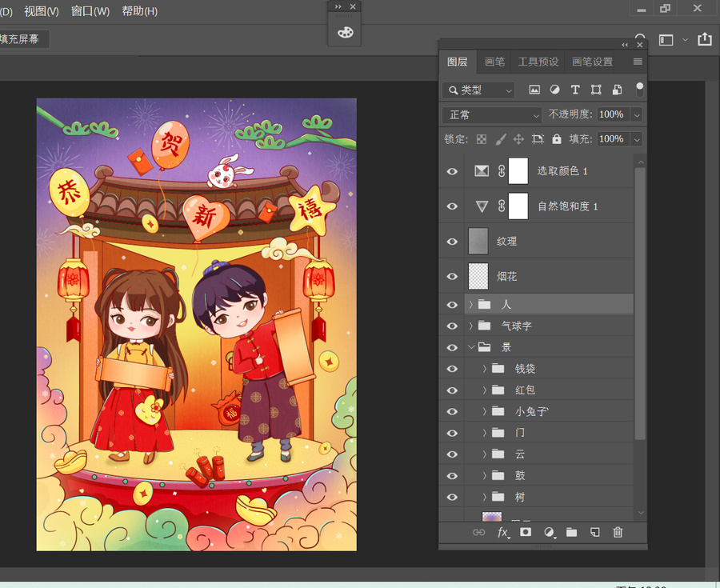The image size is (720, 588).
Task: Click the lock all padlock icon
Action: [557, 139]
